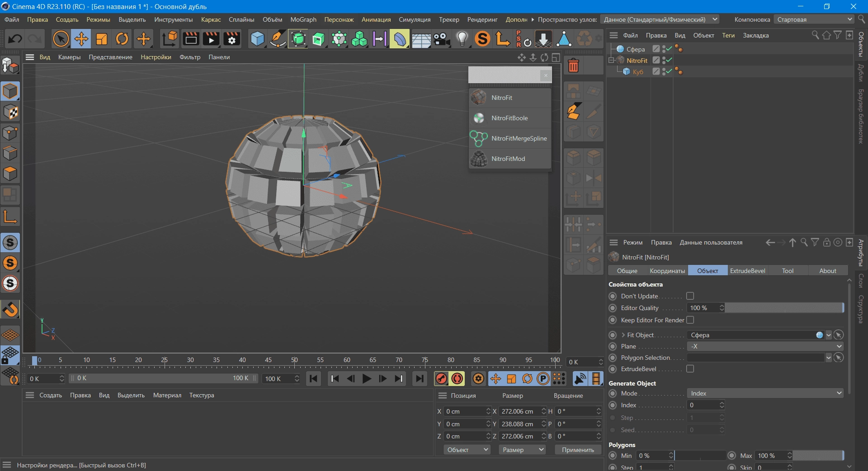This screenshot has height=471, width=868.
Task: Toggle Keep Editor For Render checkbox
Action: [x=690, y=320]
